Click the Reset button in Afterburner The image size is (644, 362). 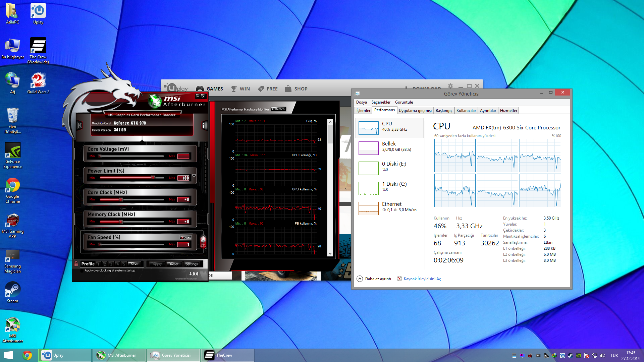174,264
